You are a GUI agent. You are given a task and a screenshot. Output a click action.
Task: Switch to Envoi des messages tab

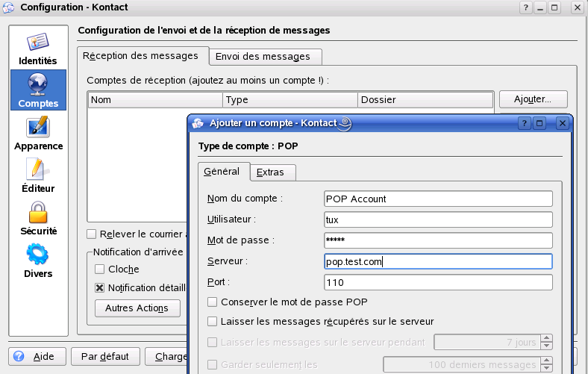tap(265, 57)
